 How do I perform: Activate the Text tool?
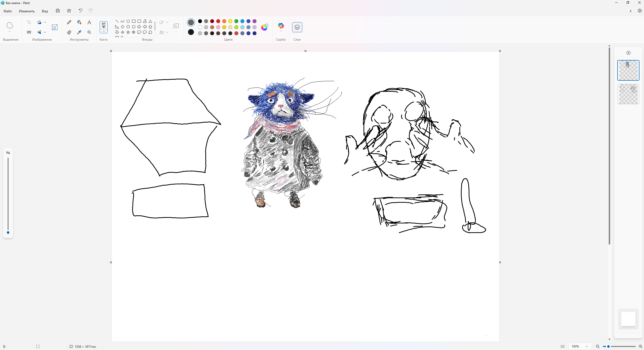(89, 22)
